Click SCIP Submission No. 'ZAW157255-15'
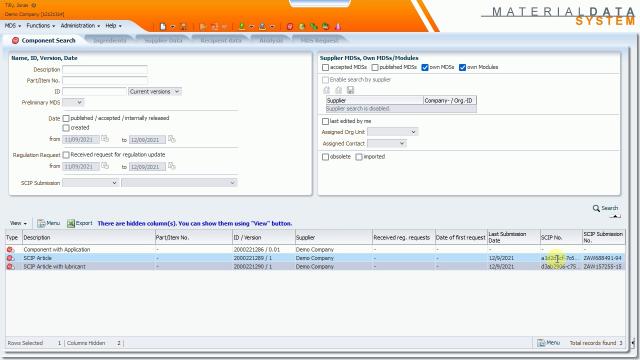Image resolution: width=640 pixels, height=360 pixels. coord(602,267)
